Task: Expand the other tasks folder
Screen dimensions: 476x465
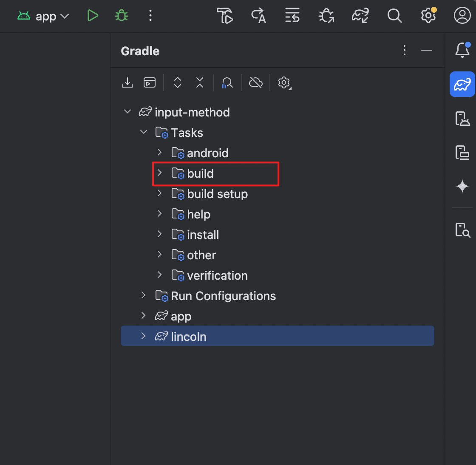Action: click(160, 254)
